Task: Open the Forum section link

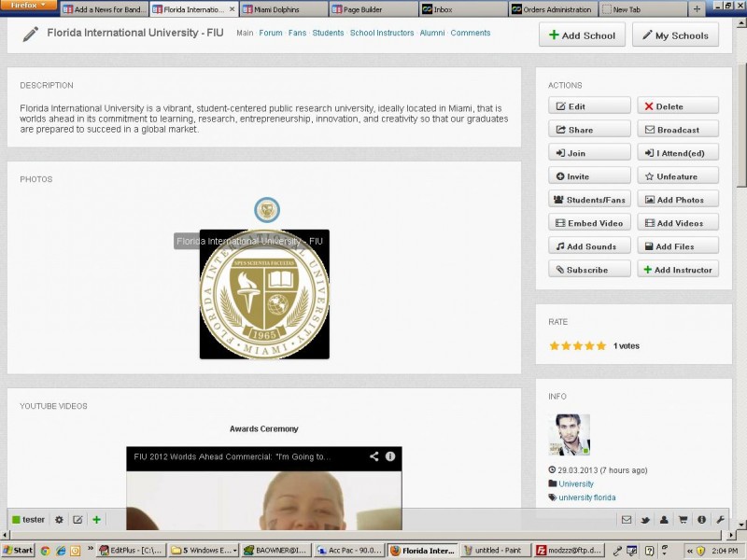Action: [x=271, y=33]
